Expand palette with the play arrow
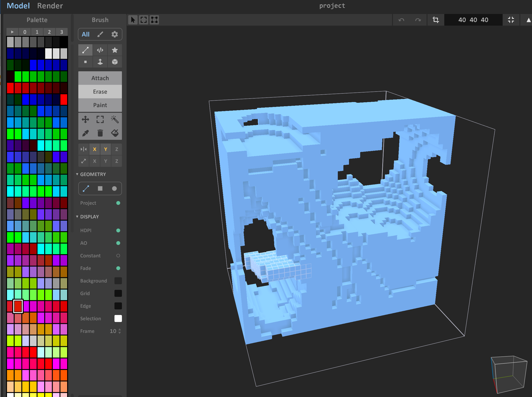This screenshot has width=532, height=397. pos(12,32)
